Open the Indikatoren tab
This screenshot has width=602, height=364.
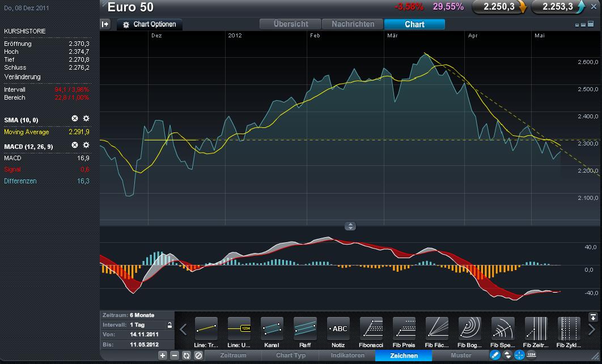point(347,356)
